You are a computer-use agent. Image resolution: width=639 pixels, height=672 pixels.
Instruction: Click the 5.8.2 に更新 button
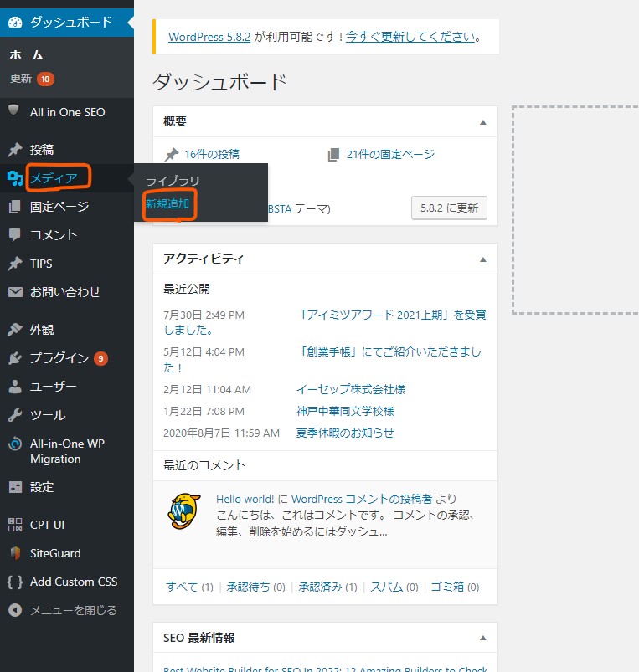[449, 208]
